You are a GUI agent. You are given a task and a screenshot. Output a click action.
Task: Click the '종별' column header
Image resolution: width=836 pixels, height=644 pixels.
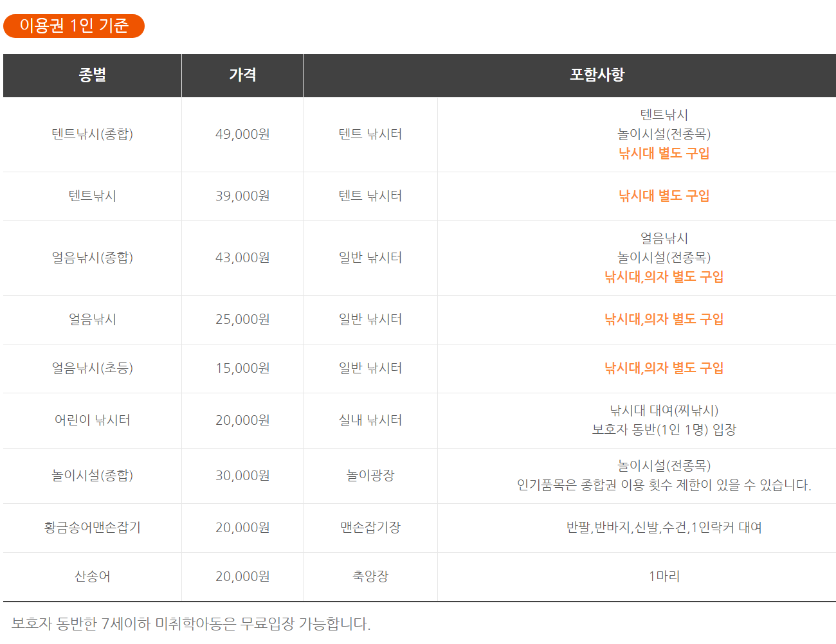point(93,75)
